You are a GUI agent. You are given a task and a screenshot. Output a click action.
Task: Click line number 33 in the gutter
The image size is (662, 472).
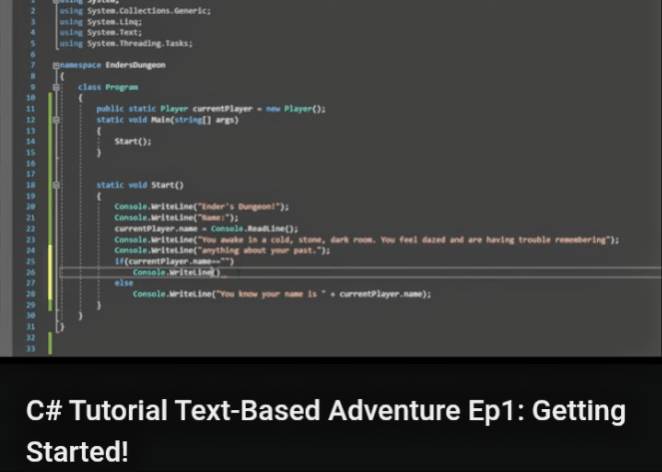pyautogui.click(x=32, y=347)
